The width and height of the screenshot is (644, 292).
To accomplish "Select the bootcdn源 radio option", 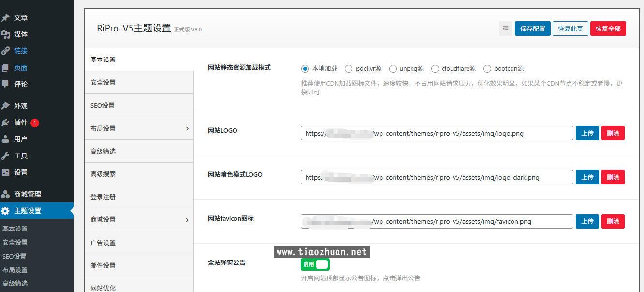I will [x=487, y=69].
